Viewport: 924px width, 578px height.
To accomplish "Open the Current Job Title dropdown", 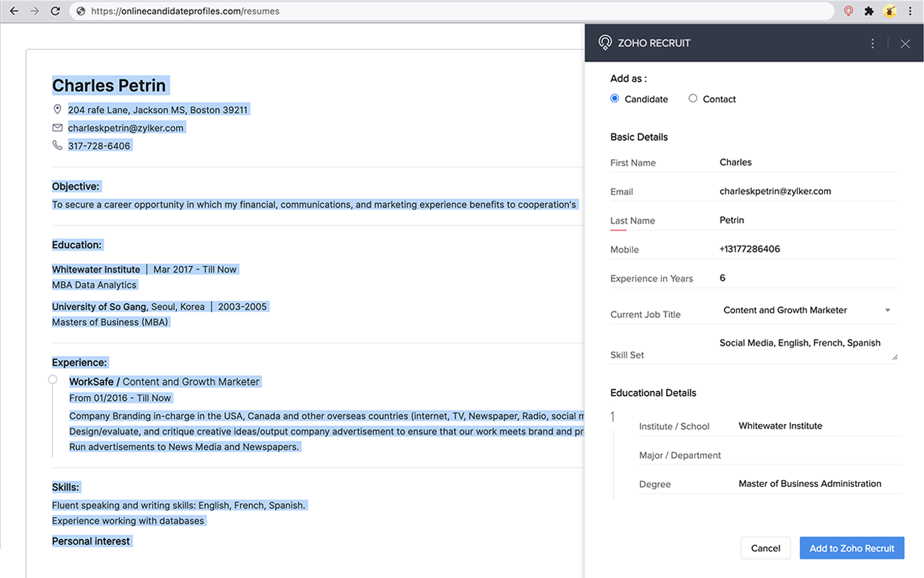I will click(887, 310).
